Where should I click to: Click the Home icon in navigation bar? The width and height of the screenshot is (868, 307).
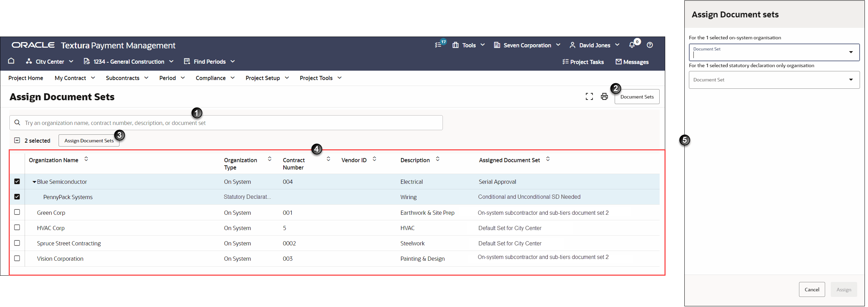(11, 61)
